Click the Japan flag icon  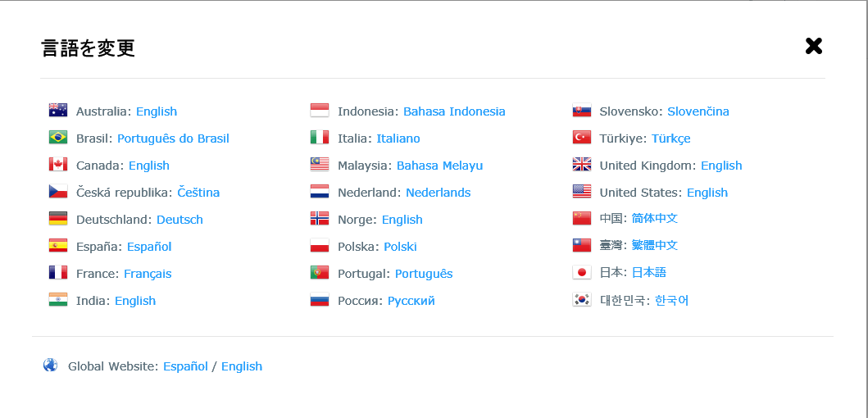[582, 272]
